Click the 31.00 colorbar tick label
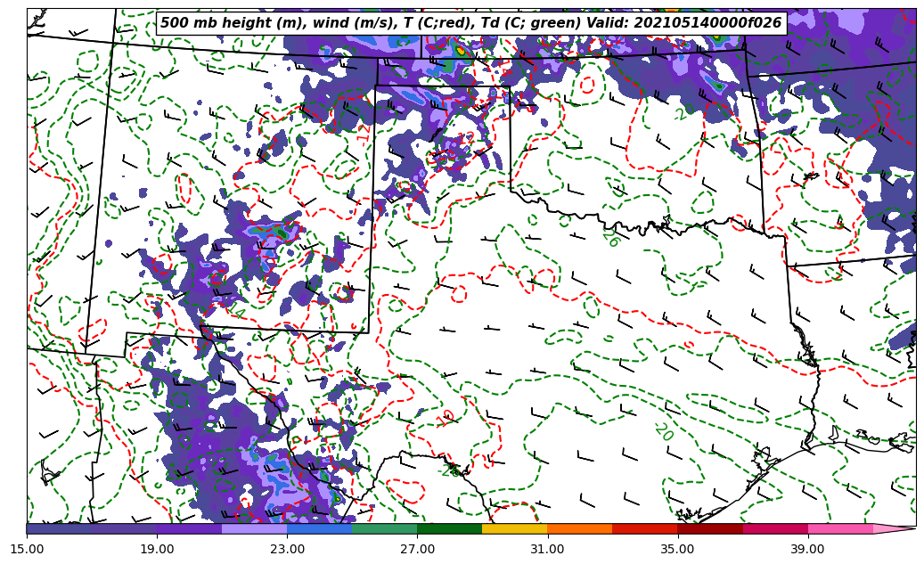This screenshot has width=924, height=564. pos(547,549)
